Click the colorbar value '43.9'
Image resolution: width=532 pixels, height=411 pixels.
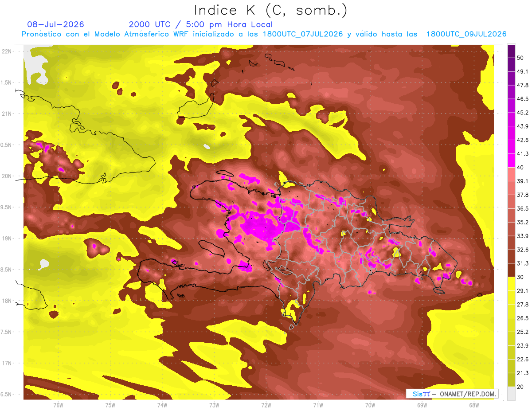(523, 126)
